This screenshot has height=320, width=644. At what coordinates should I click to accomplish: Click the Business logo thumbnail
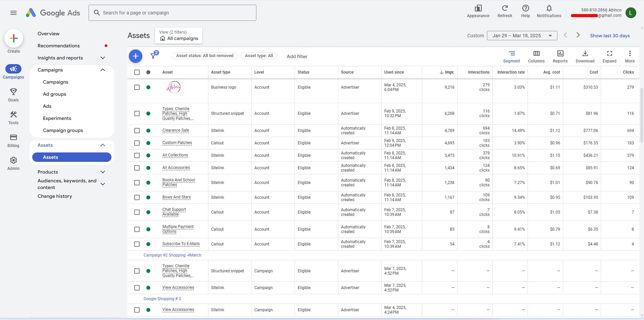[x=174, y=87]
